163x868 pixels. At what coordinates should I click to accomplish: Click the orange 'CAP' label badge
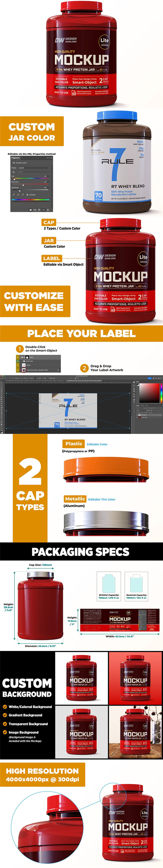click(49, 222)
